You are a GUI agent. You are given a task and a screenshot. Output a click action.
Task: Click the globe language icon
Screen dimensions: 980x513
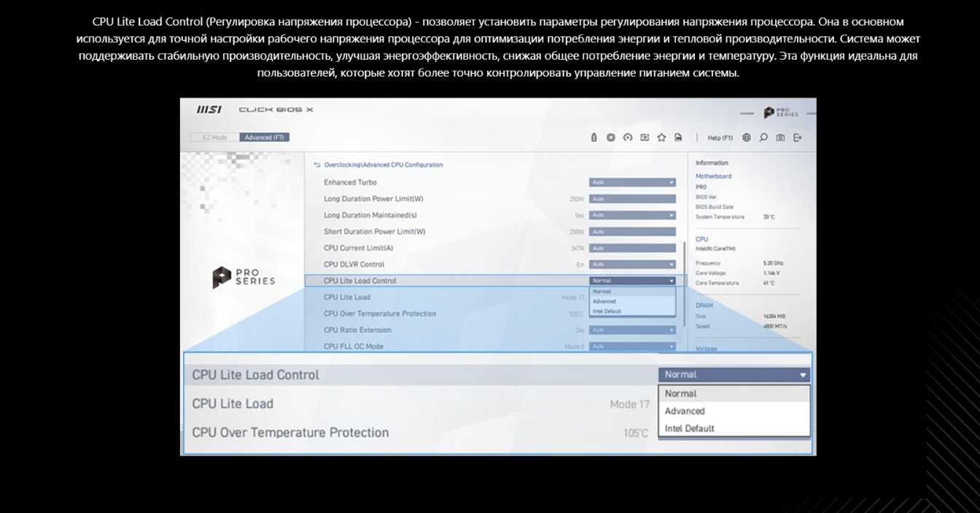click(747, 138)
